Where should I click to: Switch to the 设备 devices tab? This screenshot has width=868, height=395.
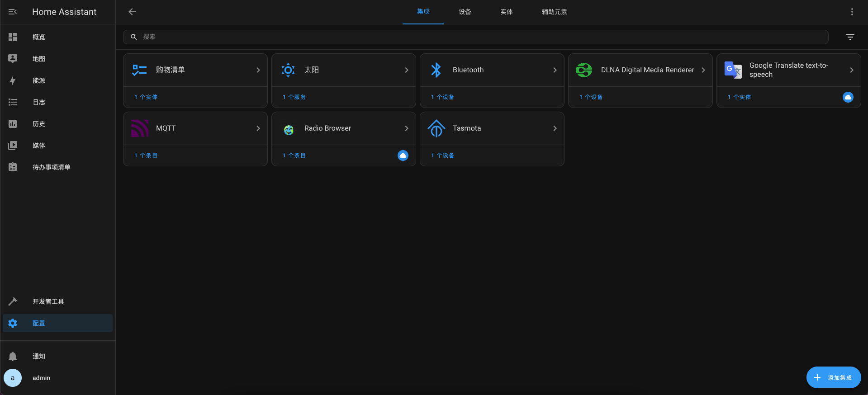(x=465, y=12)
